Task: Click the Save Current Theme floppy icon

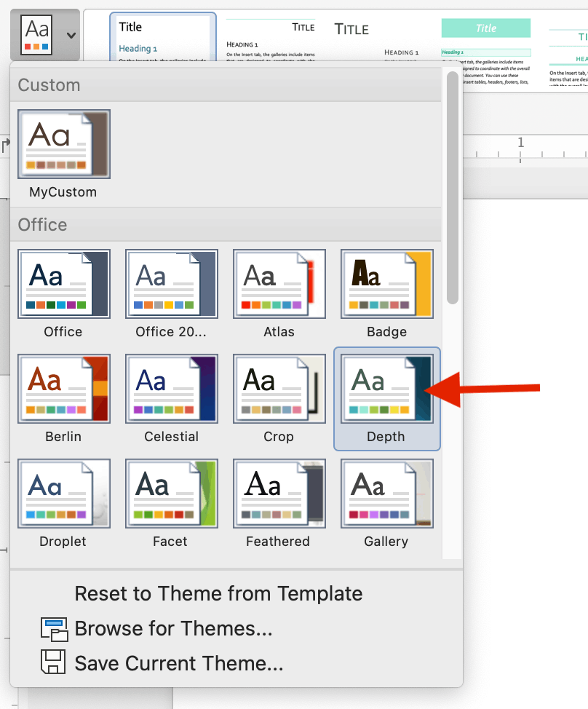Action: tap(53, 662)
